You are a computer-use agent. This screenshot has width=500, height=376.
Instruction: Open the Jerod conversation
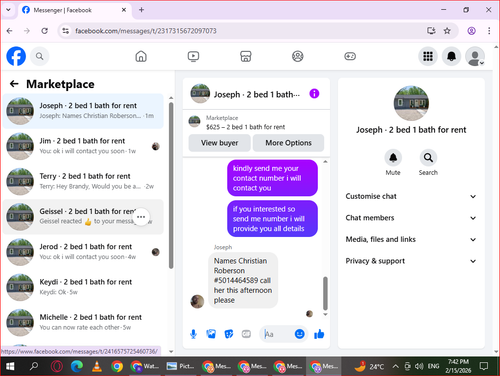pyautogui.click(x=83, y=252)
